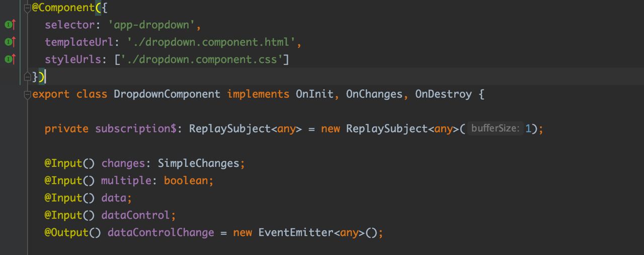This screenshot has height=255, width=644.
Task: Click gutter override icon beside selector line
Action: pyautogui.click(x=10, y=25)
